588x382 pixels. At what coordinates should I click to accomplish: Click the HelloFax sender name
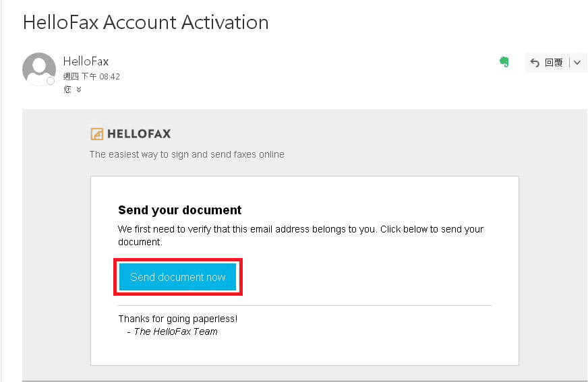click(x=86, y=62)
